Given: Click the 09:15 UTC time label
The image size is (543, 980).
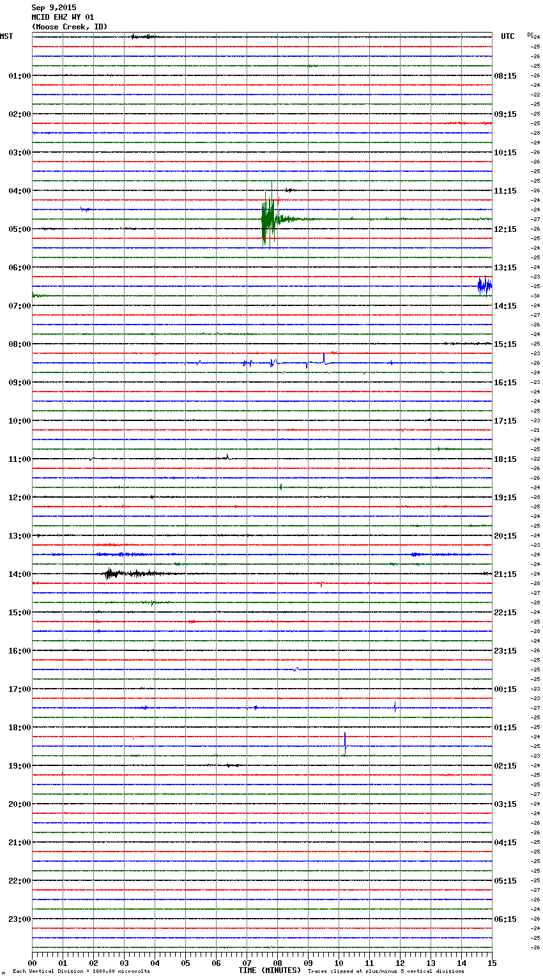Looking at the screenshot, I should click(x=505, y=114).
